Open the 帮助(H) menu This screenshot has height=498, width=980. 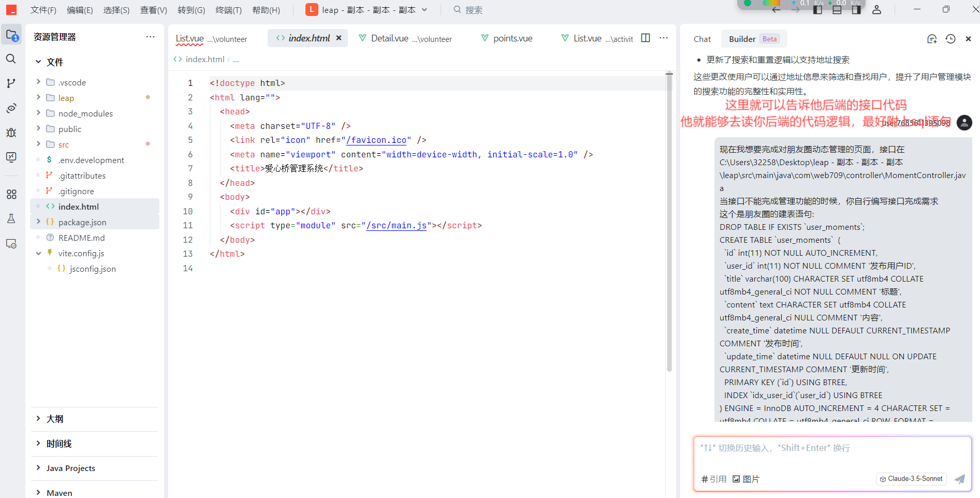pos(266,10)
